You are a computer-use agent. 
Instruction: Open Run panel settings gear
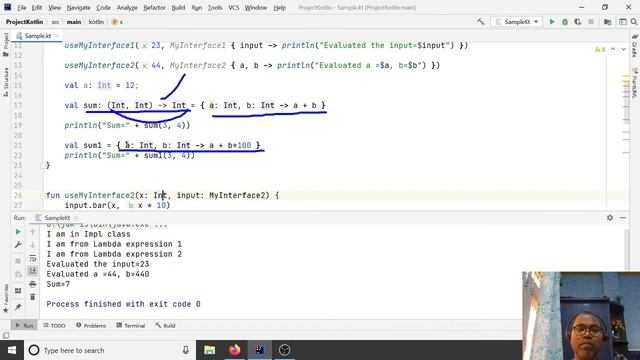click(x=610, y=218)
